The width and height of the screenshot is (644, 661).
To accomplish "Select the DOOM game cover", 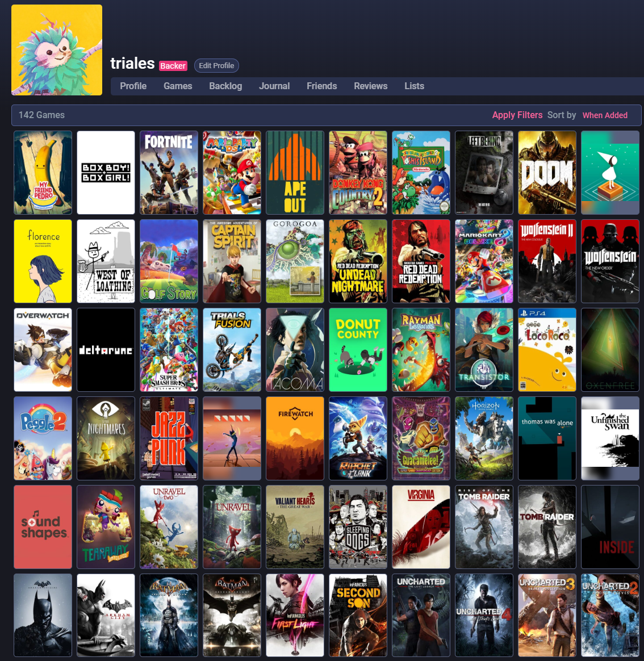I will (547, 173).
